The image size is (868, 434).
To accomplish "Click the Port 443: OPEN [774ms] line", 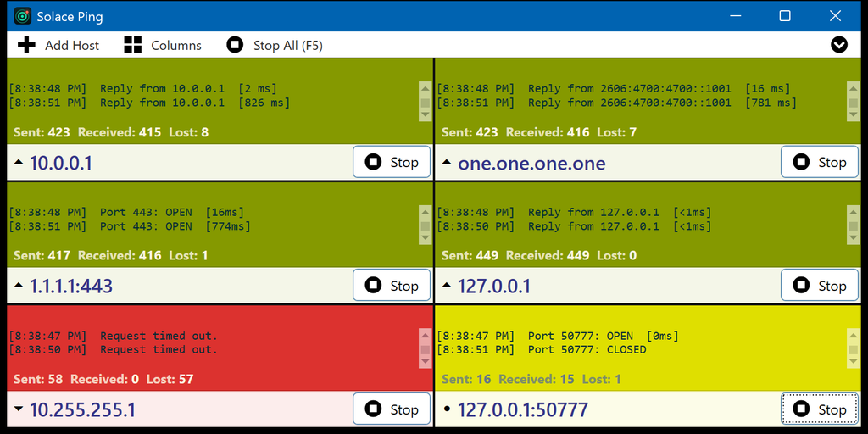I will pos(130,226).
